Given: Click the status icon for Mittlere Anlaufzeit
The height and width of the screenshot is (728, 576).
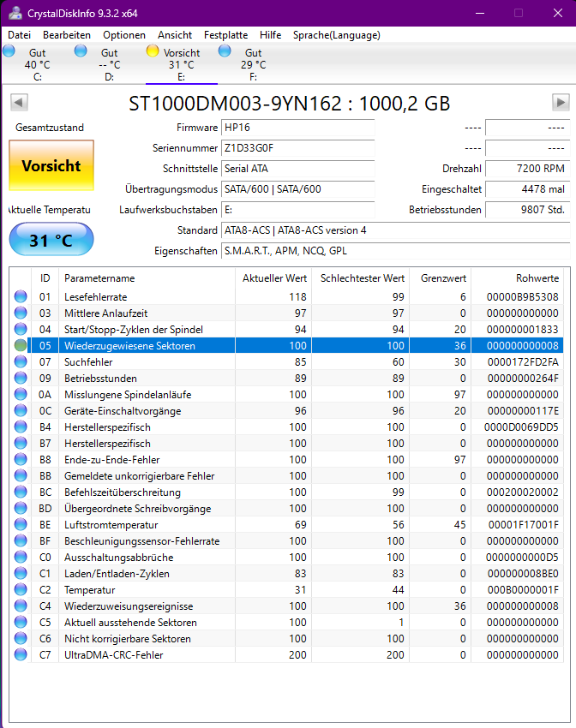Looking at the screenshot, I should point(21,313).
